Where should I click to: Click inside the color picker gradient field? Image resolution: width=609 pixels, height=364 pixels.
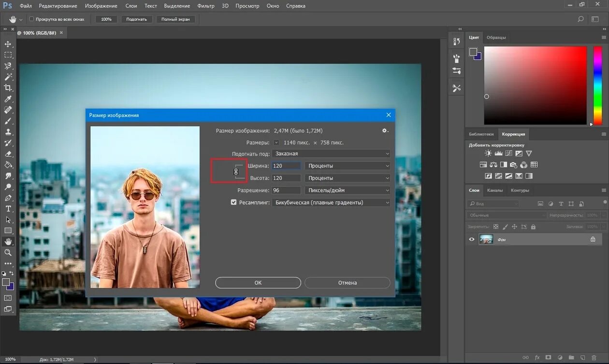click(x=535, y=85)
